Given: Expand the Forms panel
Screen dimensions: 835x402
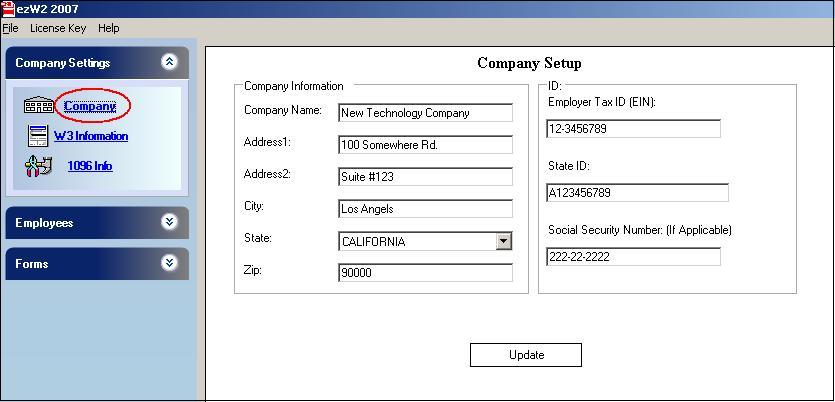Looking at the screenshot, I should coord(169,263).
